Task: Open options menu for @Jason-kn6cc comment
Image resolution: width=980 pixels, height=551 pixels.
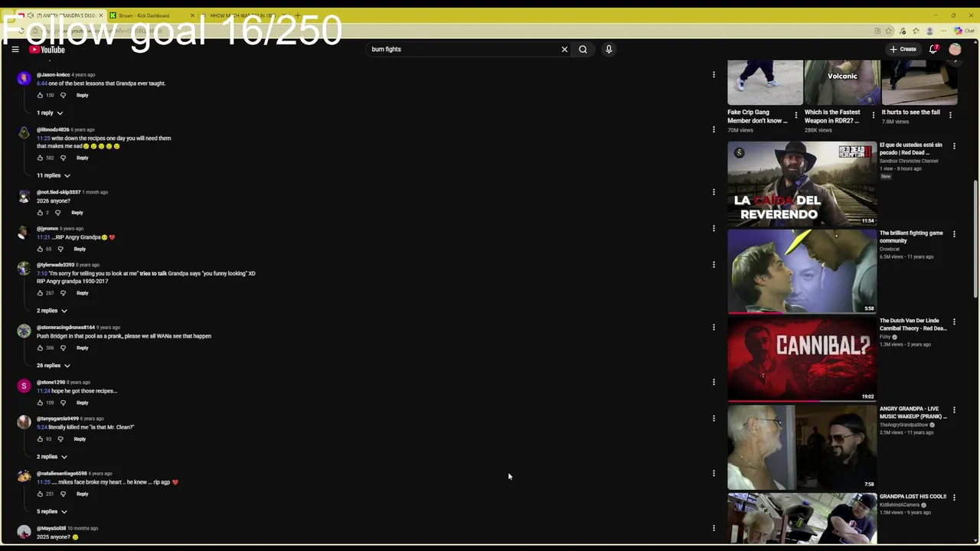Action: coord(714,74)
